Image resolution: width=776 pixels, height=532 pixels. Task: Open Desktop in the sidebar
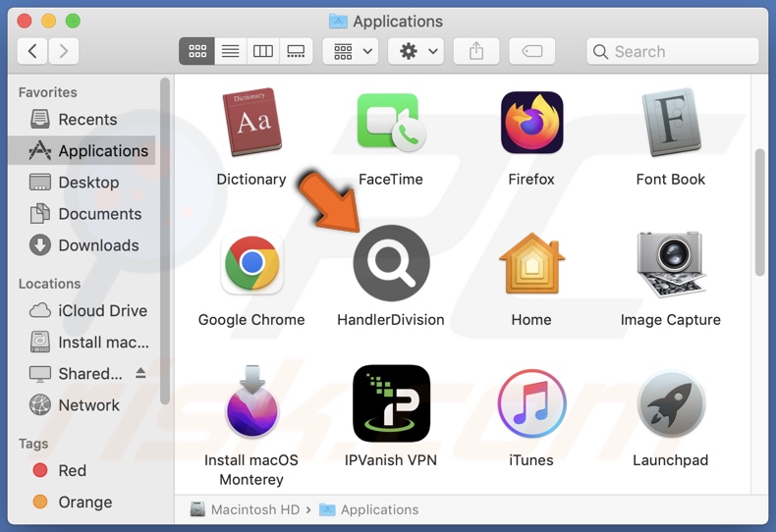coord(82,182)
